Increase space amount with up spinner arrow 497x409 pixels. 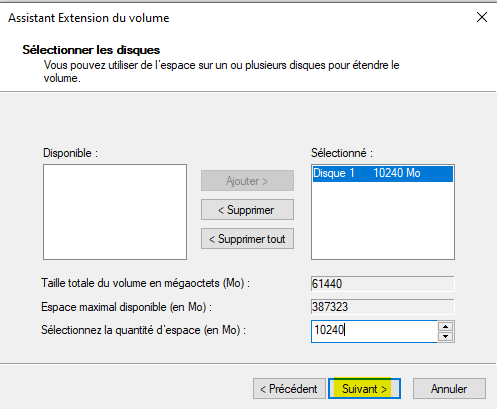tap(446, 326)
